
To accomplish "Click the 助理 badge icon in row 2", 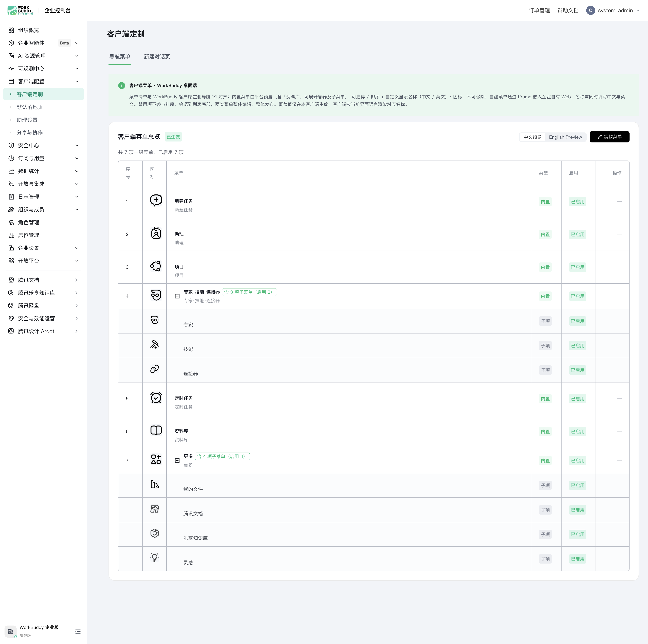I will tap(156, 233).
